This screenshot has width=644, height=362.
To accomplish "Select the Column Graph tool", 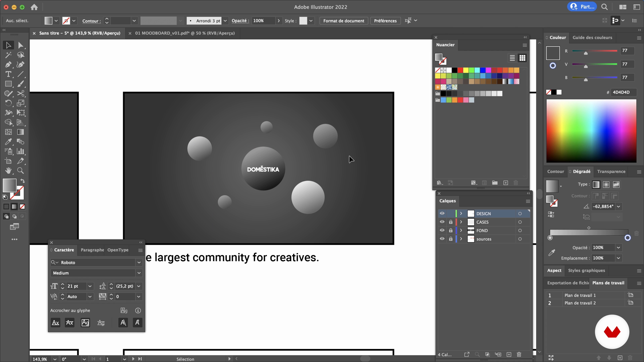I will tap(21, 151).
